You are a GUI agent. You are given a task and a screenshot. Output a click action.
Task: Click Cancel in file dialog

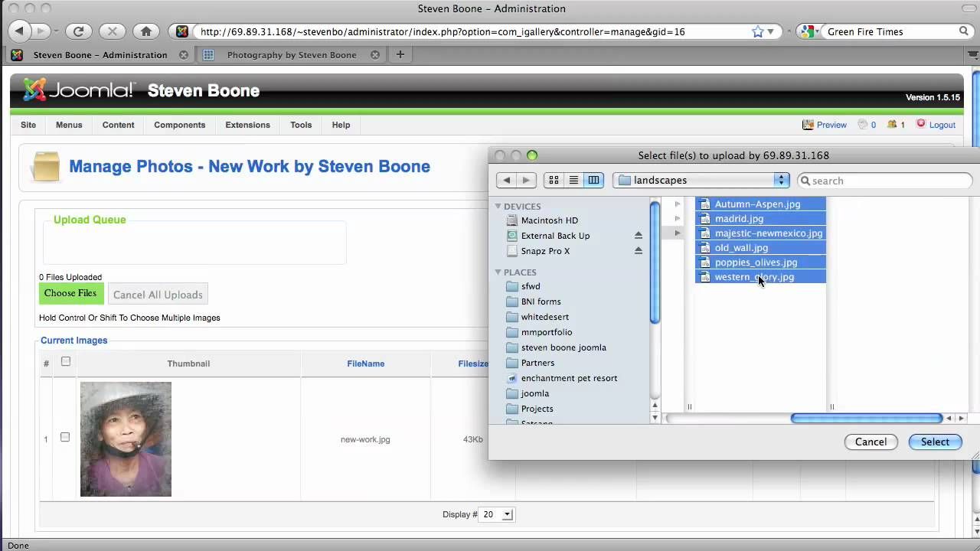coord(871,442)
